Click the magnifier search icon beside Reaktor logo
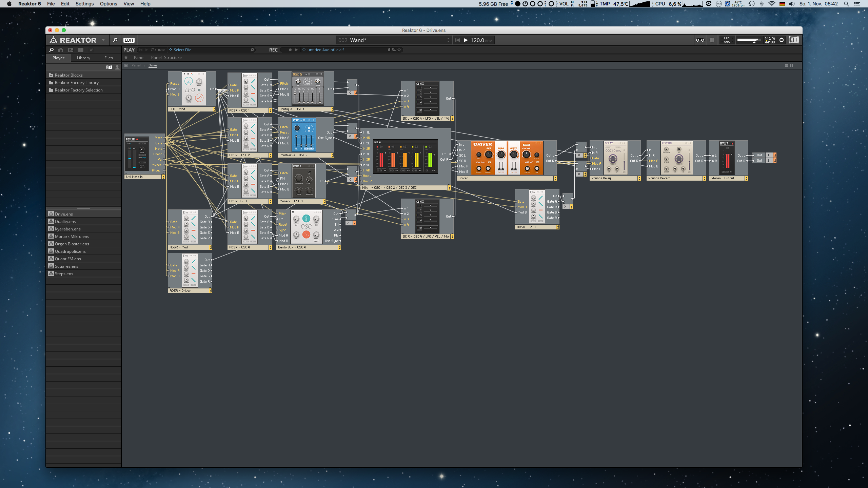 pos(115,40)
